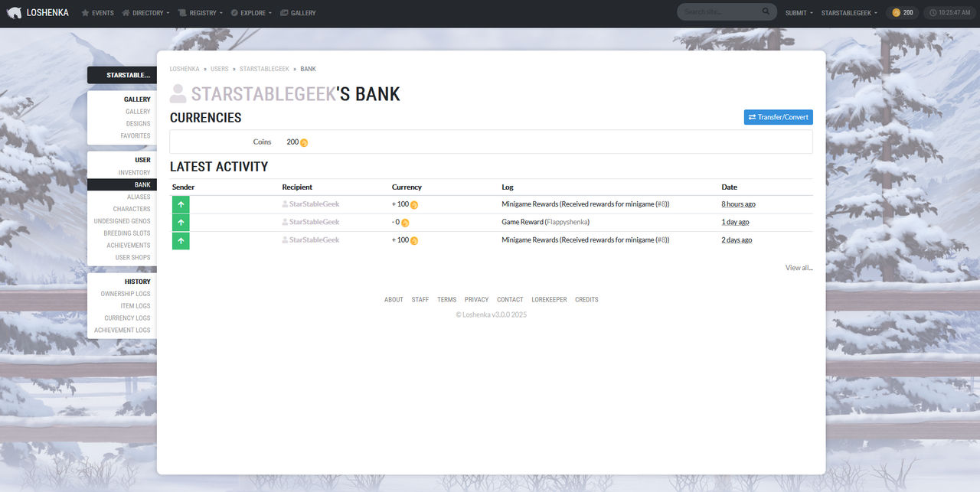Screen dimensions: 980x492
Task: Open Currency Logs in the sidebar
Action: point(128,318)
